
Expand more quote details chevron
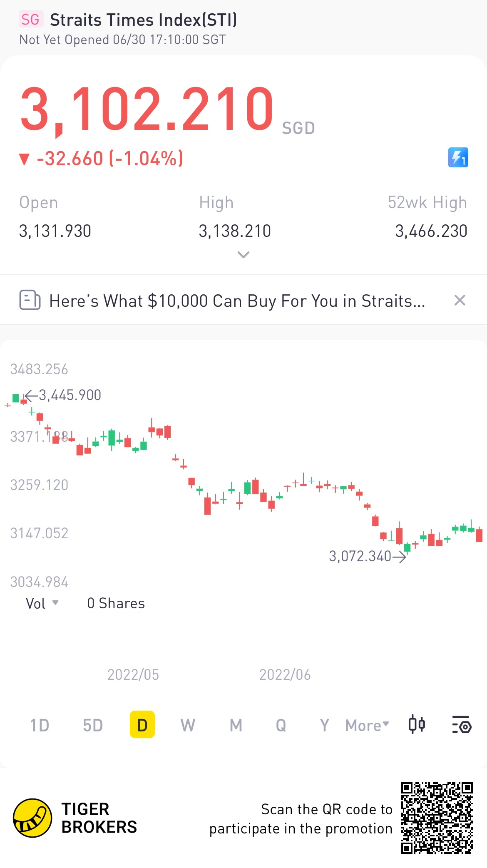[x=243, y=254]
